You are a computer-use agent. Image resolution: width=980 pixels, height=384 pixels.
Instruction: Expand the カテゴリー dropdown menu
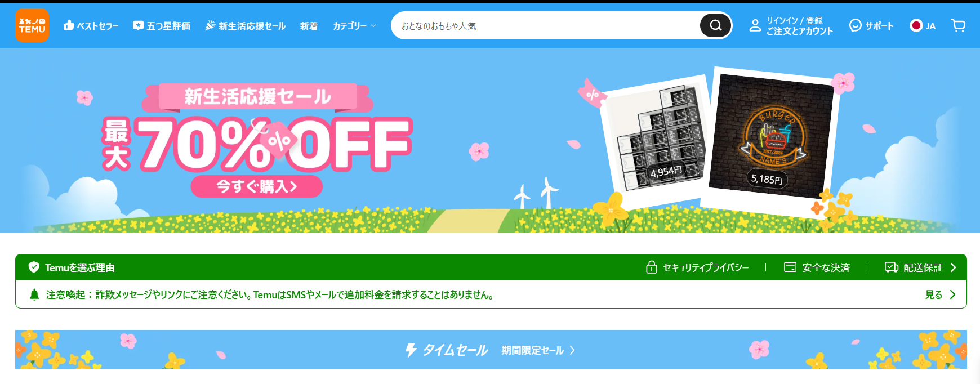[x=354, y=26]
